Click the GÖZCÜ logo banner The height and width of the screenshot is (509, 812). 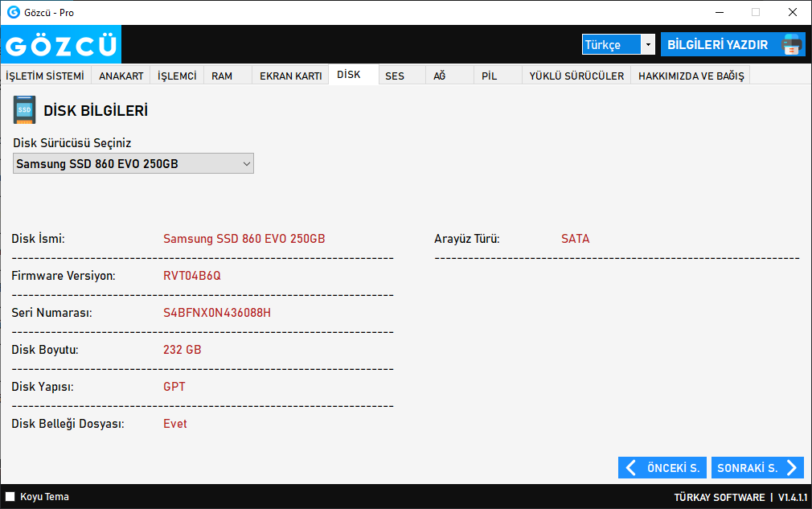[61, 44]
